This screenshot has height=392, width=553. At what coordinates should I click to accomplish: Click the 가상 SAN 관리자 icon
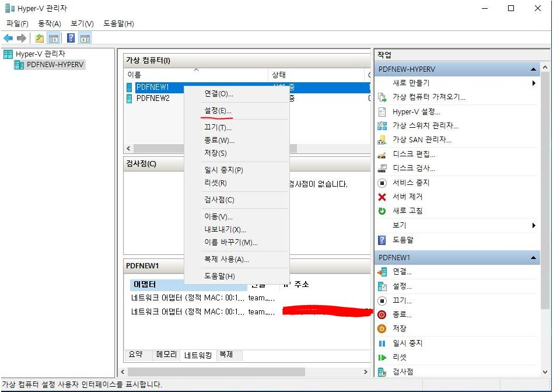click(x=382, y=140)
